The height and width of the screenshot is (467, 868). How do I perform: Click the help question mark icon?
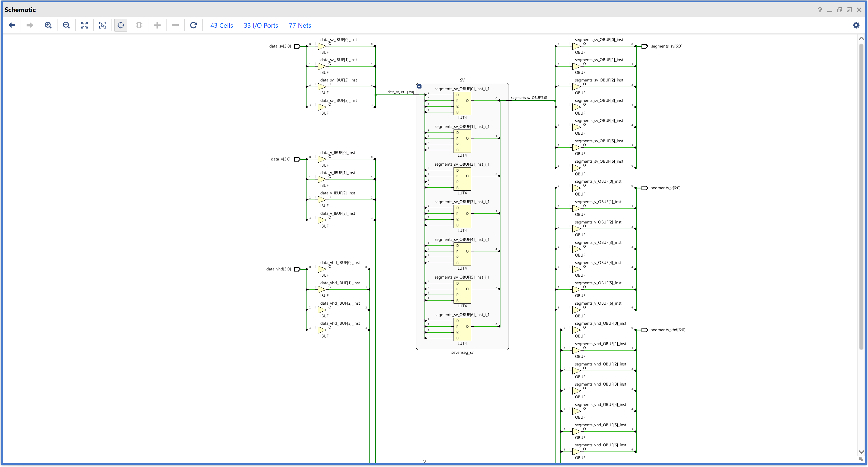coord(820,10)
